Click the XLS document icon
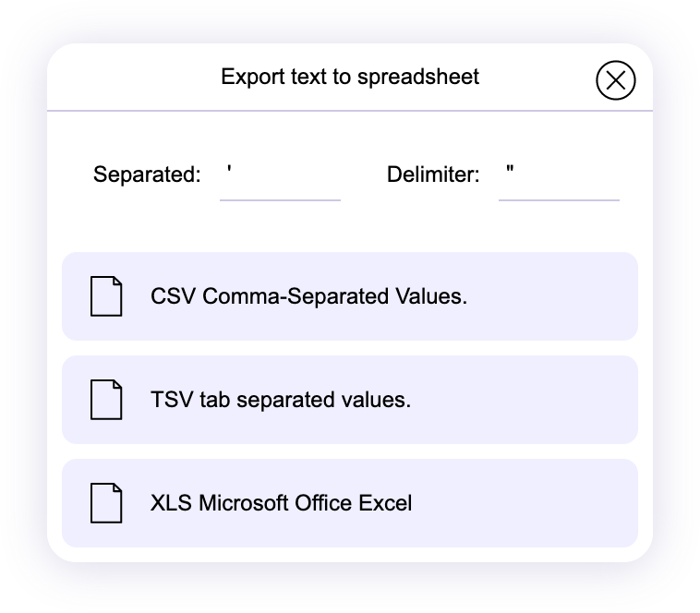Screen dimensions: 700x613 coord(106,503)
